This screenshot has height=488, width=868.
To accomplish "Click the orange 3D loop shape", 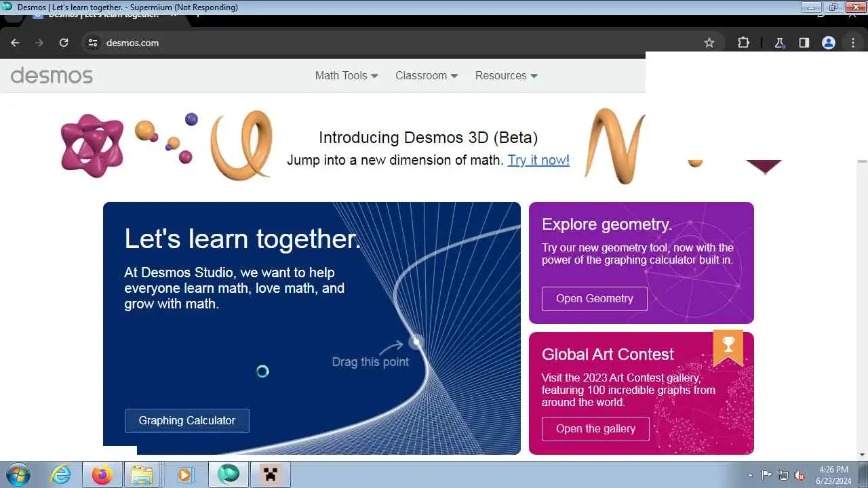I will (x=242, y=144).
